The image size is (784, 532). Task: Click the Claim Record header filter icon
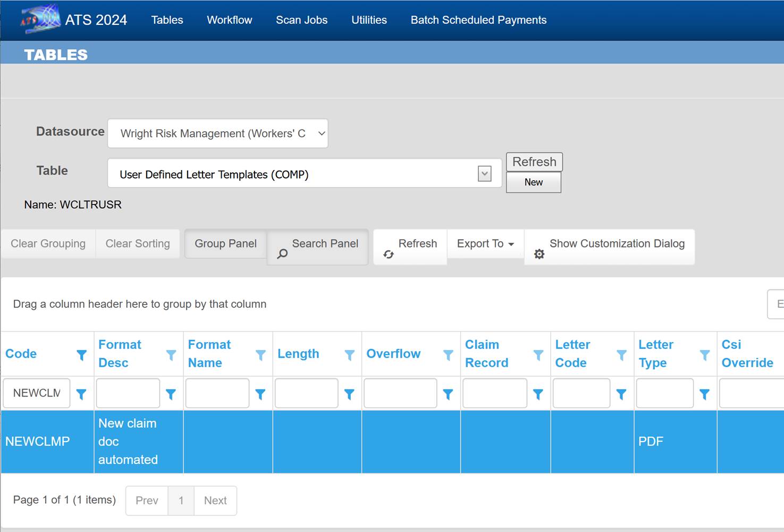pos(538,354)
